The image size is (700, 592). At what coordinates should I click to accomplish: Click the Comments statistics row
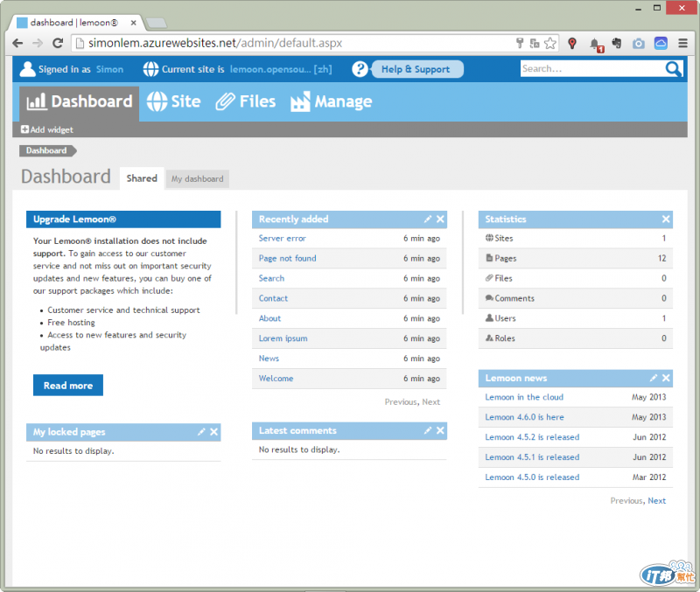click(x=576, y=298)
